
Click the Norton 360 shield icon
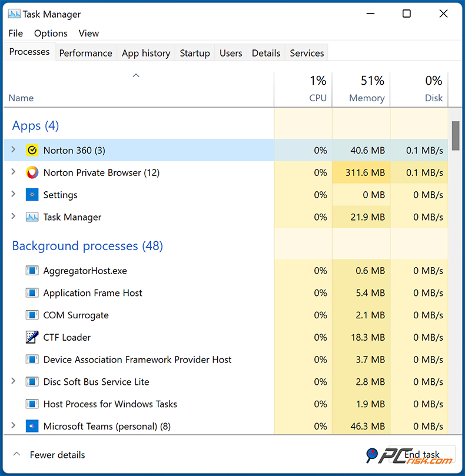[32, 150]
